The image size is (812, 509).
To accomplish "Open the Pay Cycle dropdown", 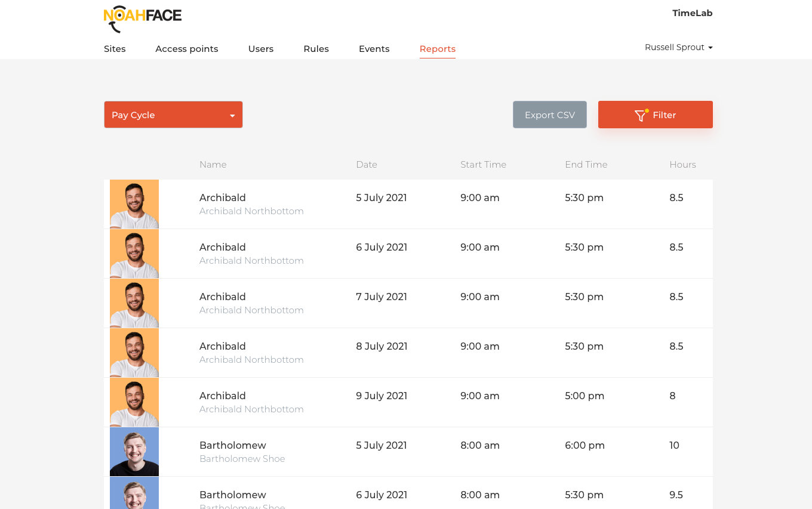I will (x=173, y=115).
